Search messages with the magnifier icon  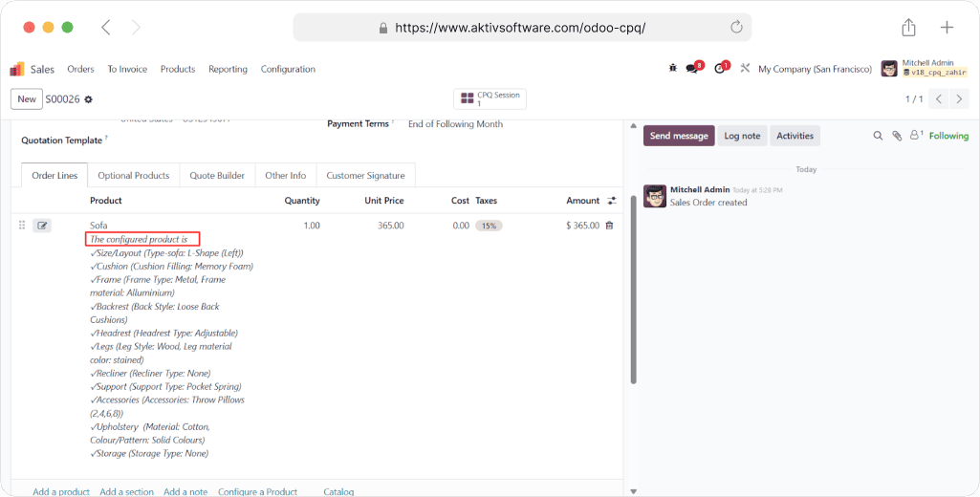[x=878, y=136]
